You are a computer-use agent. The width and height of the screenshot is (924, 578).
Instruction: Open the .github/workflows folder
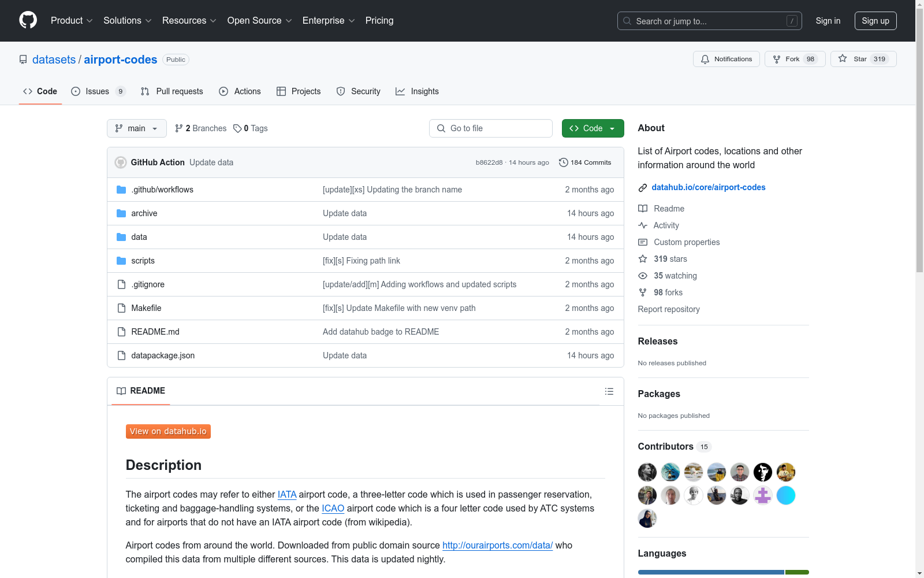coord(162,190)
